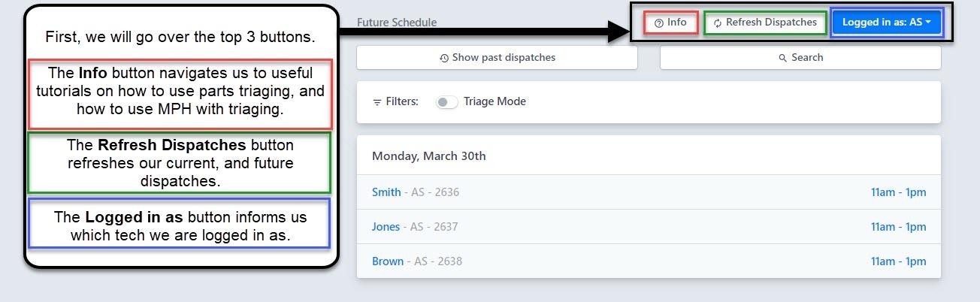Click the 11am - 1pm time for Brown
This screenshot has width=980, height=302.
coord(898,261)
